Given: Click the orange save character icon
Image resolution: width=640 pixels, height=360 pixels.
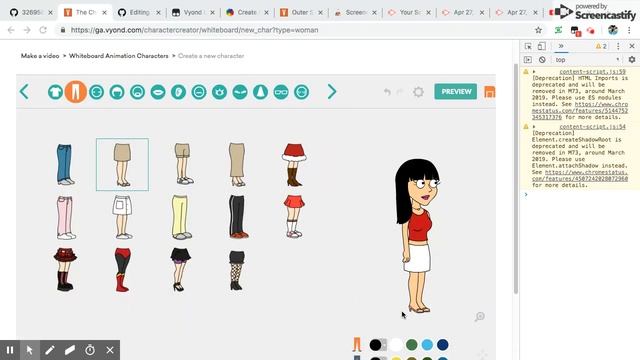Looking at the screenshot, I should [489, 92].
